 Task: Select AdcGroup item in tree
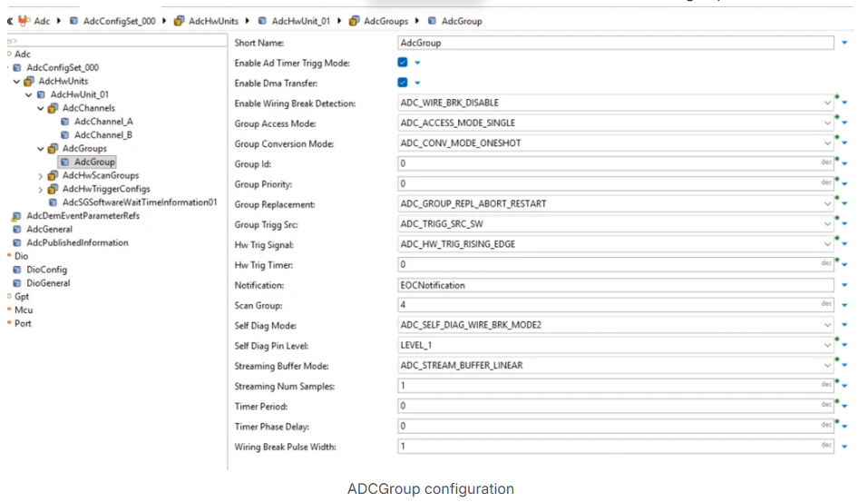coord(94,162)
